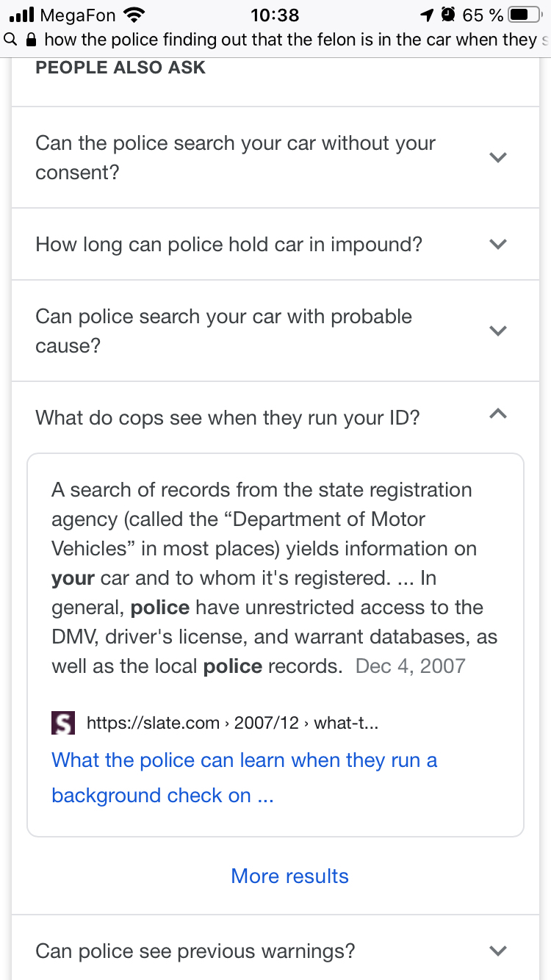Tap the "What do cops see" question text
Image resolution: width=551 pixels, height=980 pixels.
click(x=228, y=417)
